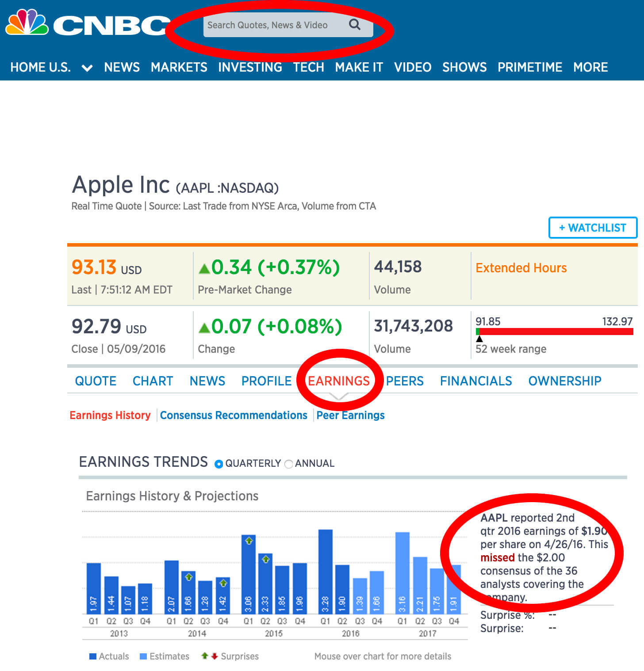Add Apple to watchlist with + WATCHLIST

coord(593,228)
